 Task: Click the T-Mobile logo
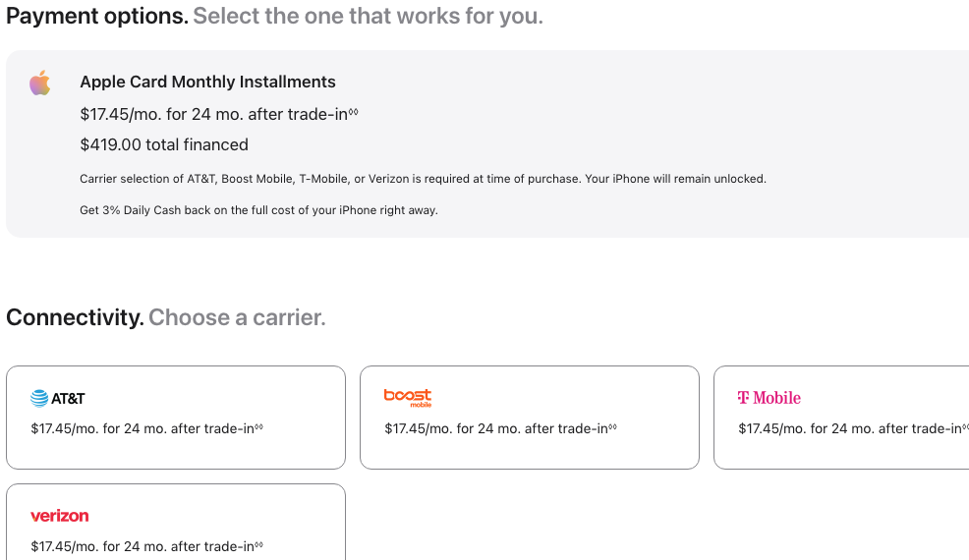pyautogui.click(x=769, y=398)
